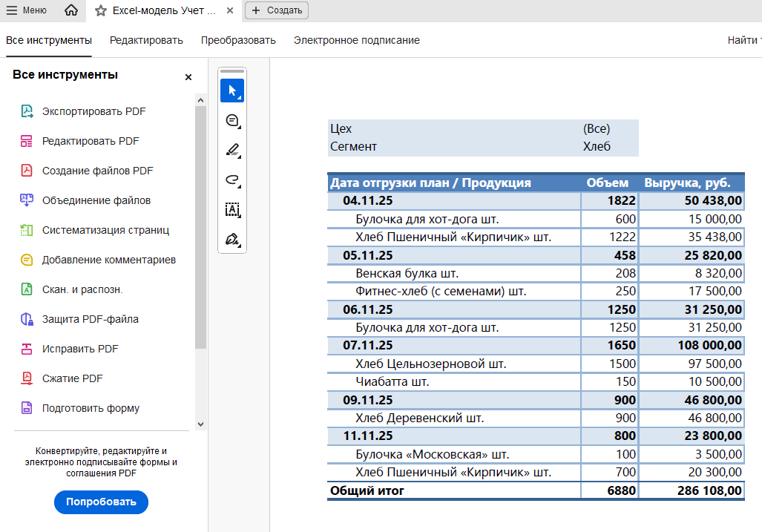Screen dimensions: 762x532
Task: Click Создать to make a new tab
Action: (275, 10)
